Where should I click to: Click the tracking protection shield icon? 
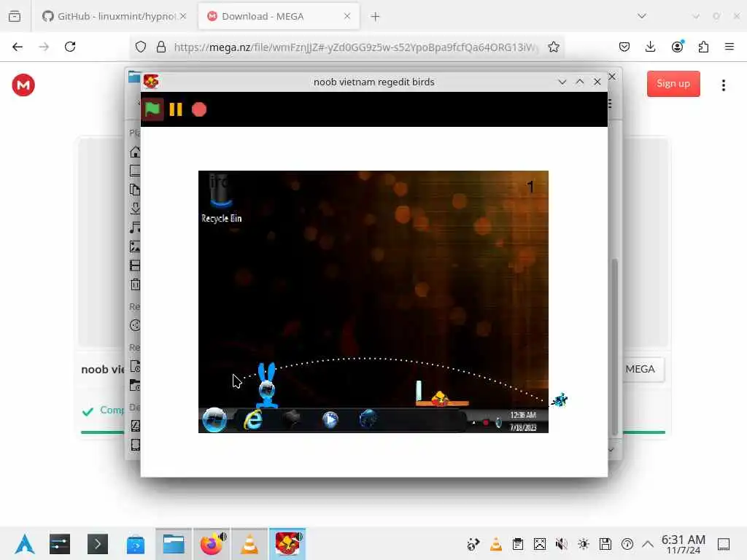pos(141,47)
